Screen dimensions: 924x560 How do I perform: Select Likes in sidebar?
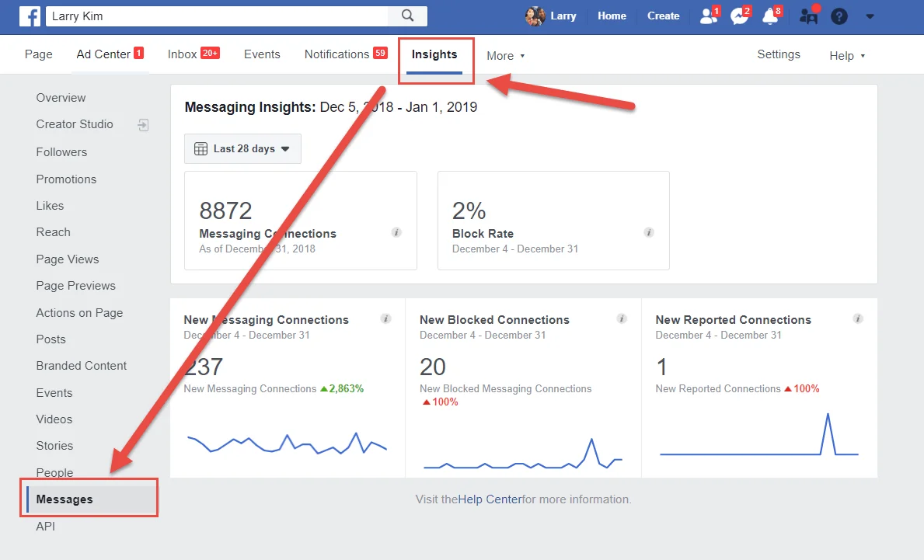(50, 206)
